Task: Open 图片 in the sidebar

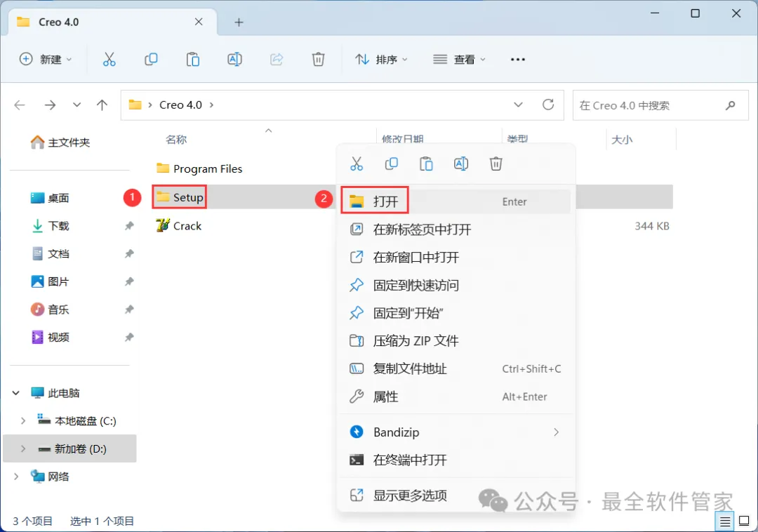Action: [x=50, y=281]
